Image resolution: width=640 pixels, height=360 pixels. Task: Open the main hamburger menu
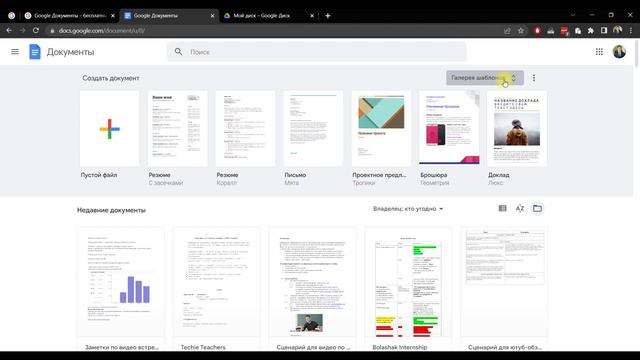(15, 52)
